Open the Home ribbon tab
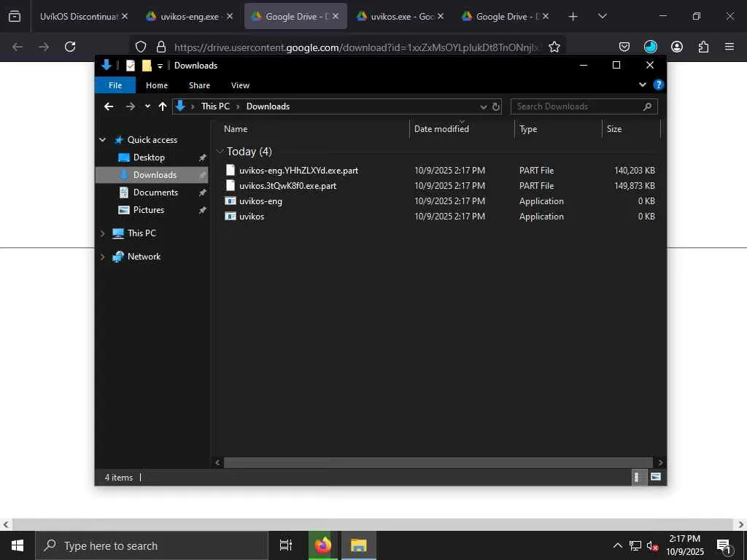This screenshot has width=747, height=560. (157, 85)
